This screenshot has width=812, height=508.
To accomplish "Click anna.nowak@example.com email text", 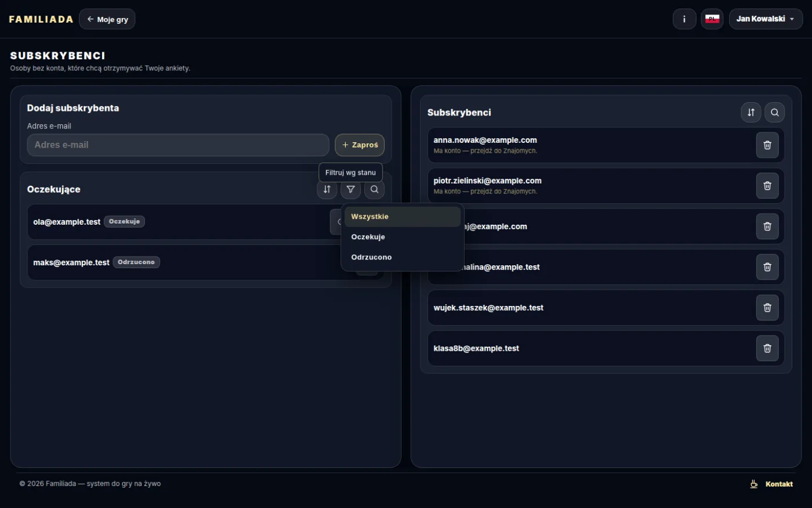I will point(485,140).
